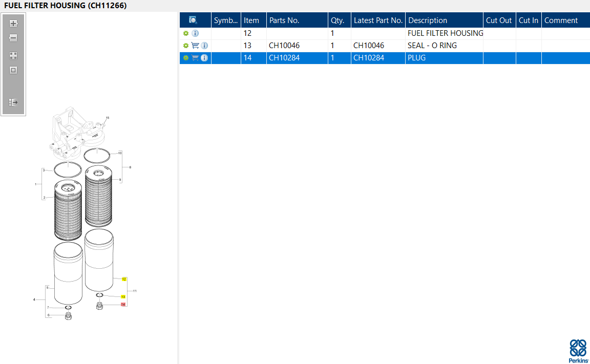Click the list export arrow icon

pyautogui.click(x=13, y=102)
